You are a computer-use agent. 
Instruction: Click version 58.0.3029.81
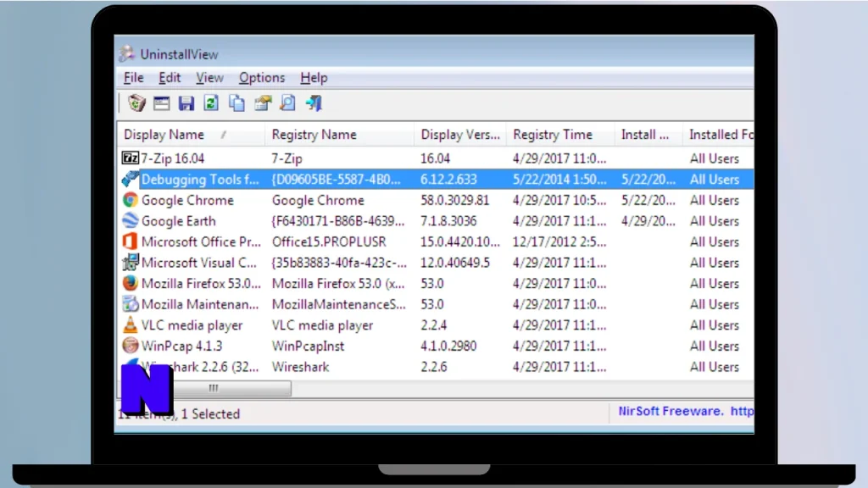454,200
